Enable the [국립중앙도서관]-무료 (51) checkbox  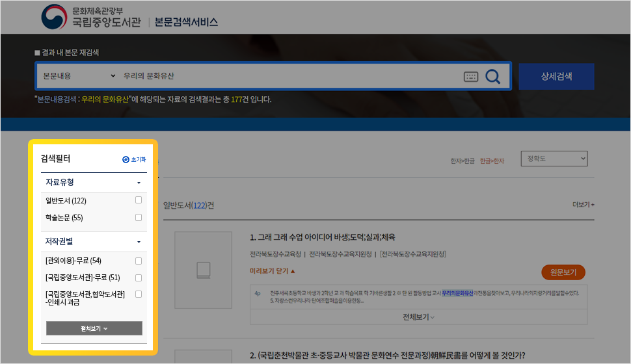pos(139,278)
